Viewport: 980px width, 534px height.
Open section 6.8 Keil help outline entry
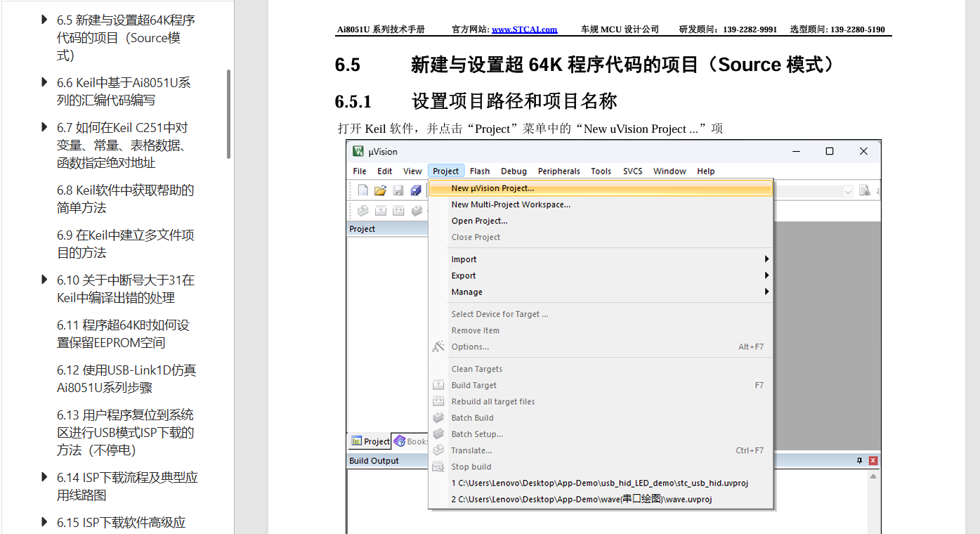(x=125, y=199)
